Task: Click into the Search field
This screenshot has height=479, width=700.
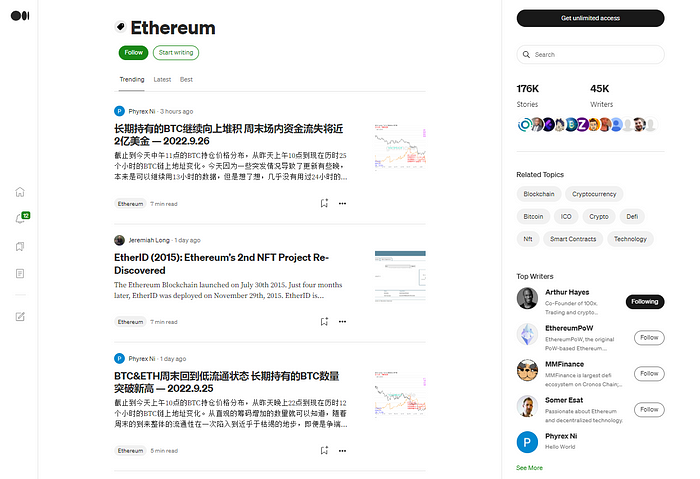Action: click(590, 54)
